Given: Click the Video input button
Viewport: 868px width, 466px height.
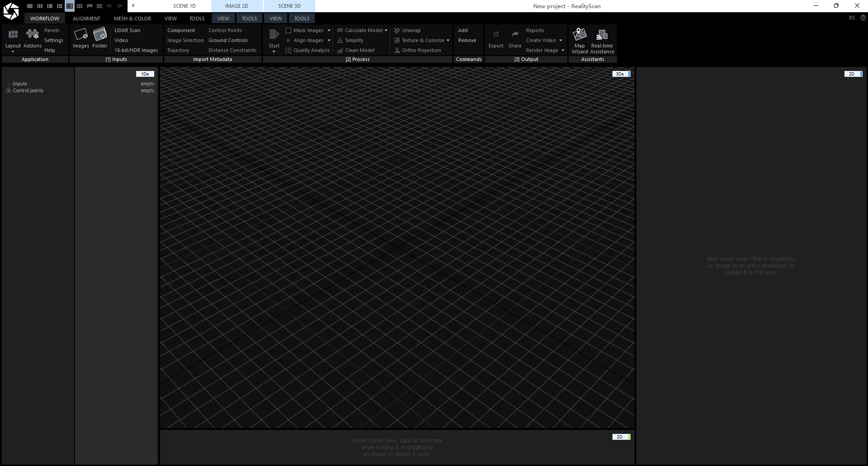Looking at the screenshot, I should click(x=121, y=40).
